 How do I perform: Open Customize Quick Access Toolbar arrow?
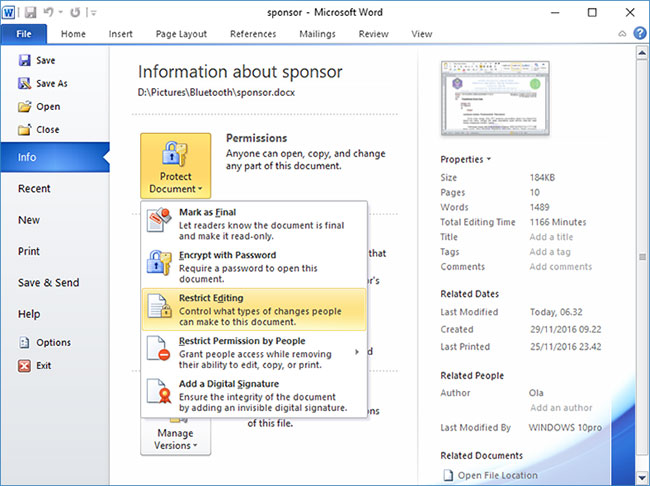pyautogui.click(x=94, y=13)
